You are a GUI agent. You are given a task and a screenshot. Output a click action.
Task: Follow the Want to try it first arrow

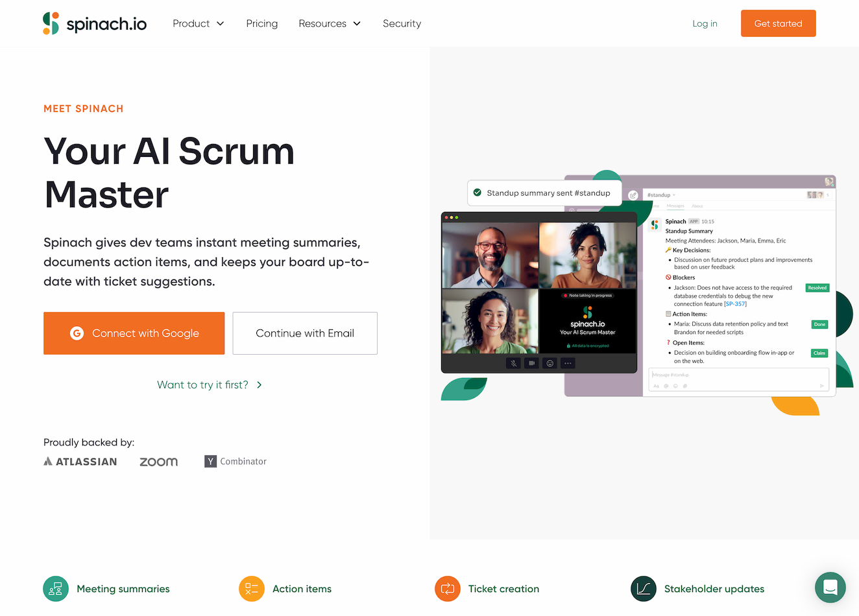coord(260,385)
